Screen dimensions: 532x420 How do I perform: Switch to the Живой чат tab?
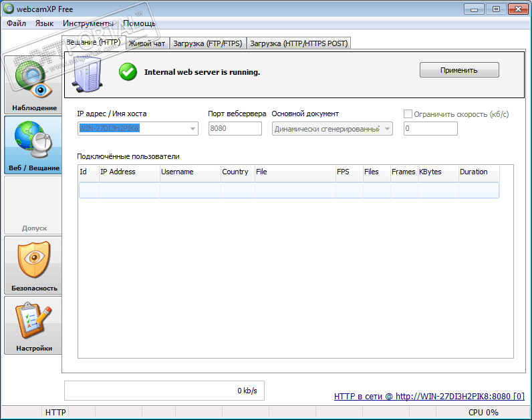(x=147, y=43)
